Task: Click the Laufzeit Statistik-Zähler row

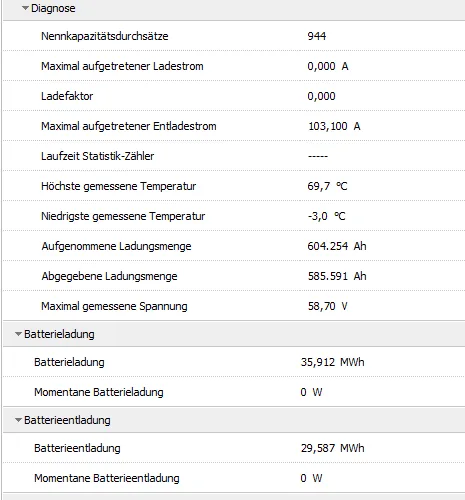Action: pos(234,156)
